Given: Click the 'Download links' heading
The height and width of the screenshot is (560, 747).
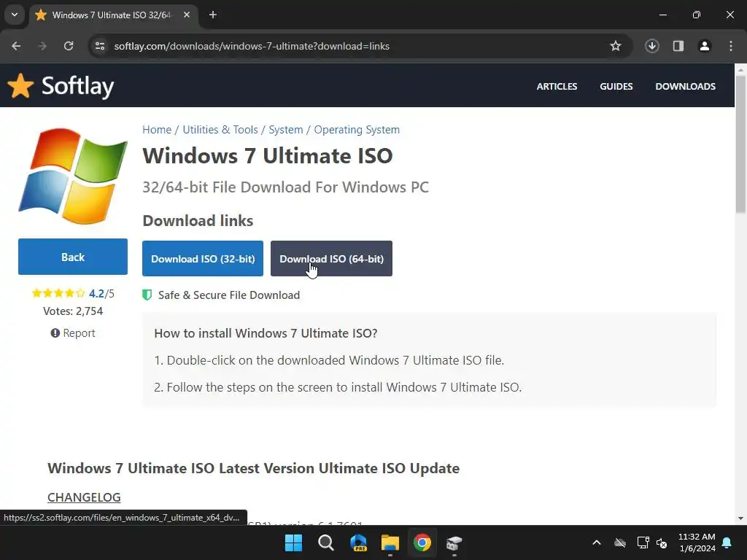Looking at the screenshot, I should pyautogui.click(x=198, y=220).
